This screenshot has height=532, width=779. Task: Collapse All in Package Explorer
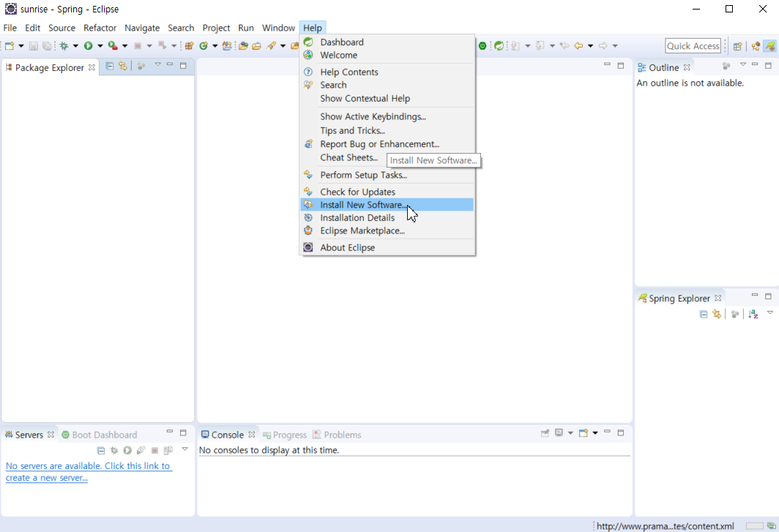click(x=110, y=66)
